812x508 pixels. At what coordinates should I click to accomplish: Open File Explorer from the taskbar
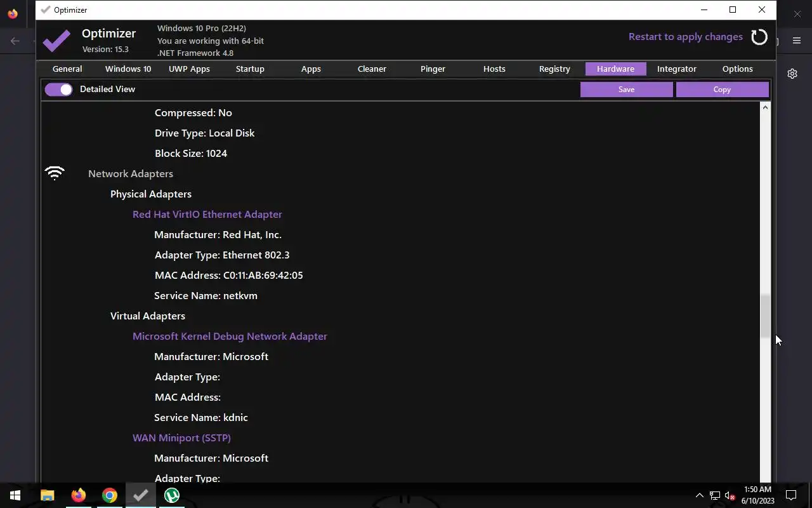coord(48,495)
